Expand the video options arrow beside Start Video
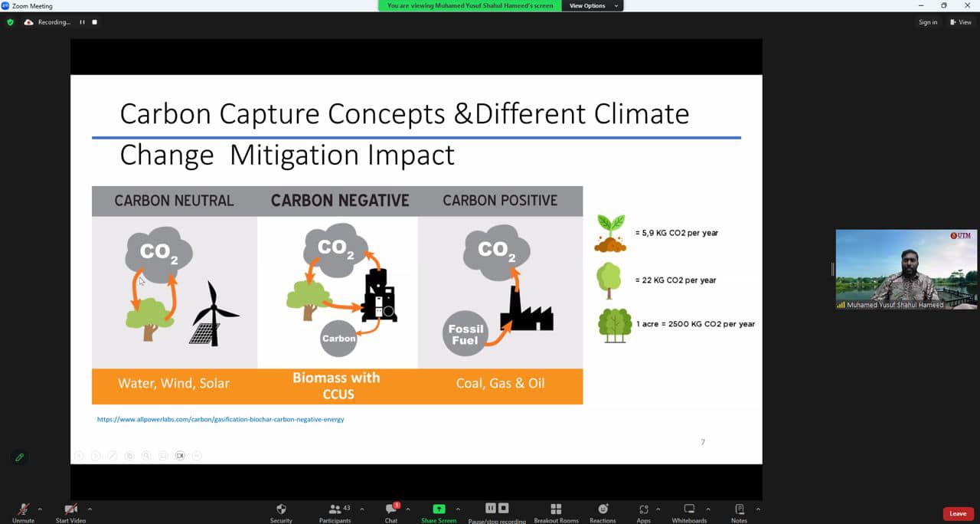This screenshot has width=980, height=524. pyautogui.click(x=90, y=509)
